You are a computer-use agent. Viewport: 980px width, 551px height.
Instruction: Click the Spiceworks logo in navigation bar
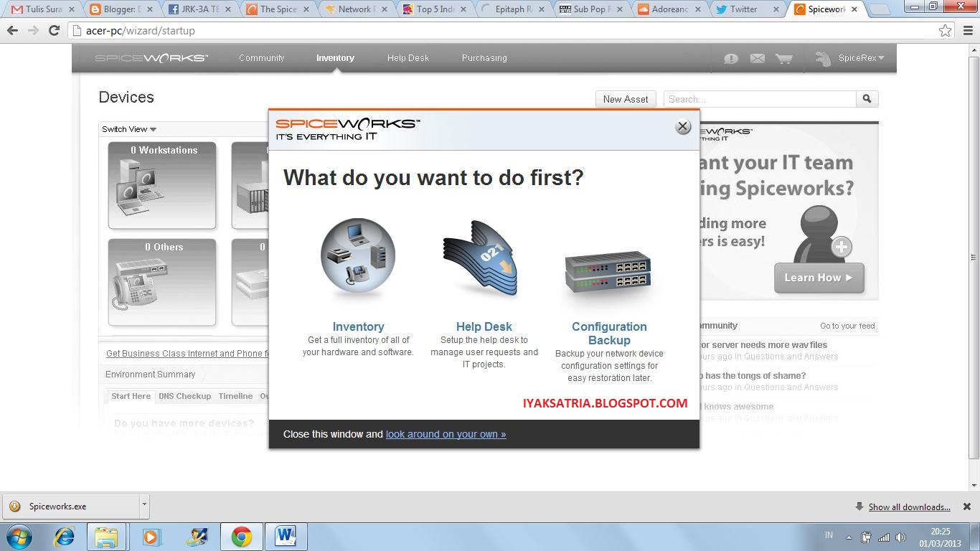click(x=151, y=58)
